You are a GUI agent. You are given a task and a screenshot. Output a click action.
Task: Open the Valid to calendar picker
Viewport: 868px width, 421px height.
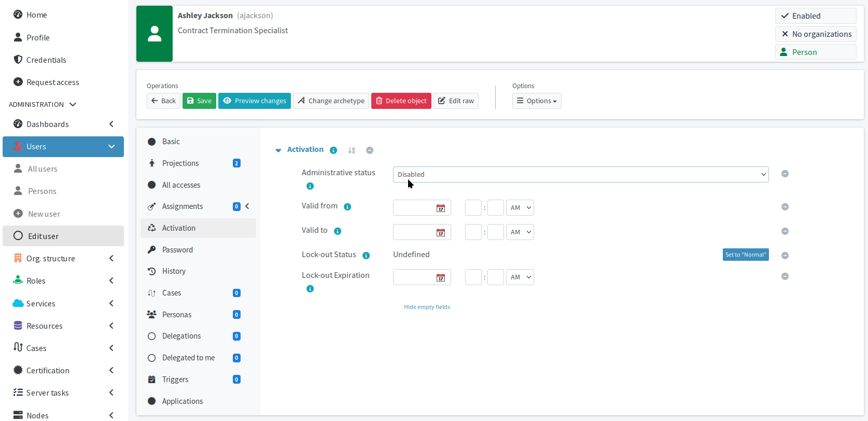(440, 232)
